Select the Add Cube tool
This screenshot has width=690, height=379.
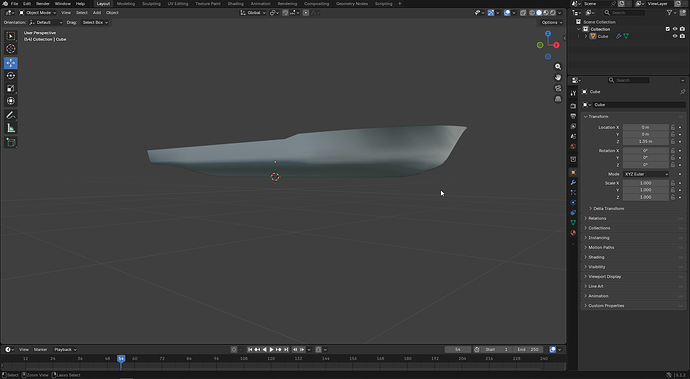click(11, 142)
